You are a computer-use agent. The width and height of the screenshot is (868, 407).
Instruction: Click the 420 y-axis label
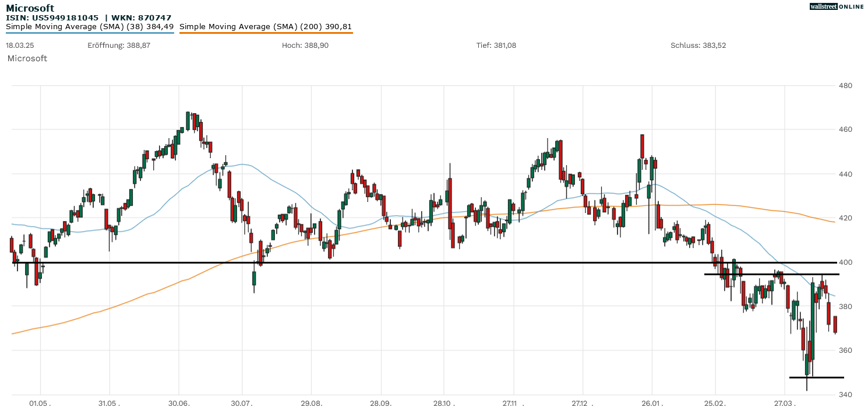tap(845, 218)
